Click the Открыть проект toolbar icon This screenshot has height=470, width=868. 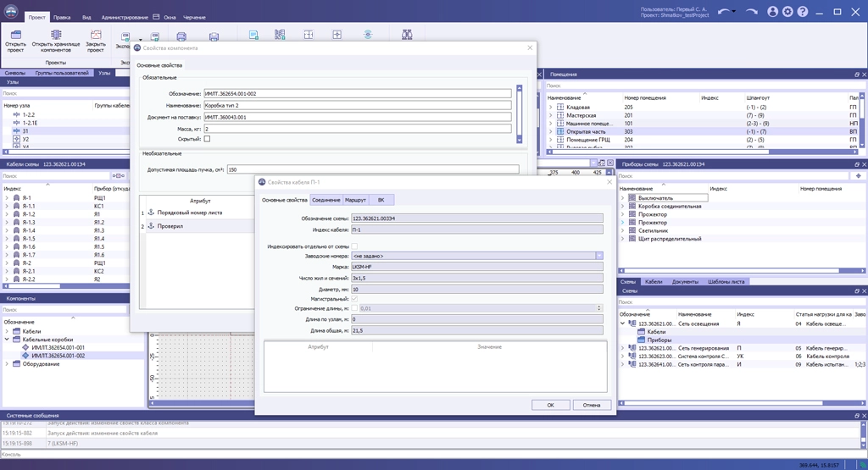[15, 35]
